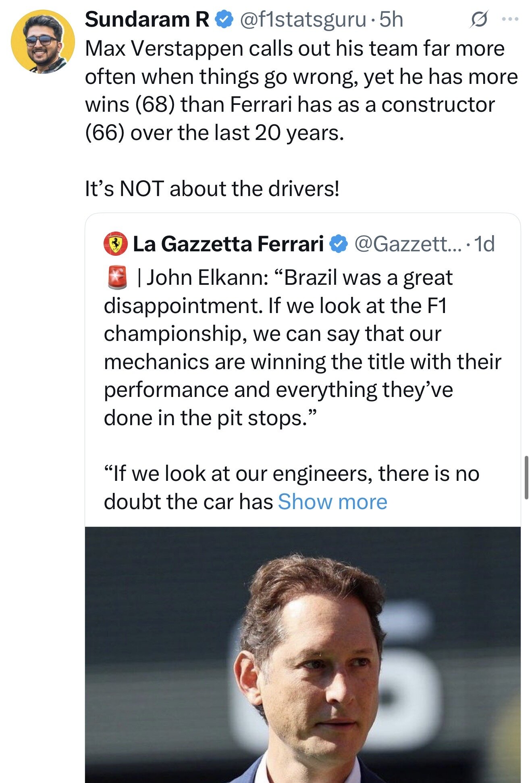Viewport: 532px width, 783px height.
Task: Click the truncated @Gazzett... handle
Action: (407, 244)
